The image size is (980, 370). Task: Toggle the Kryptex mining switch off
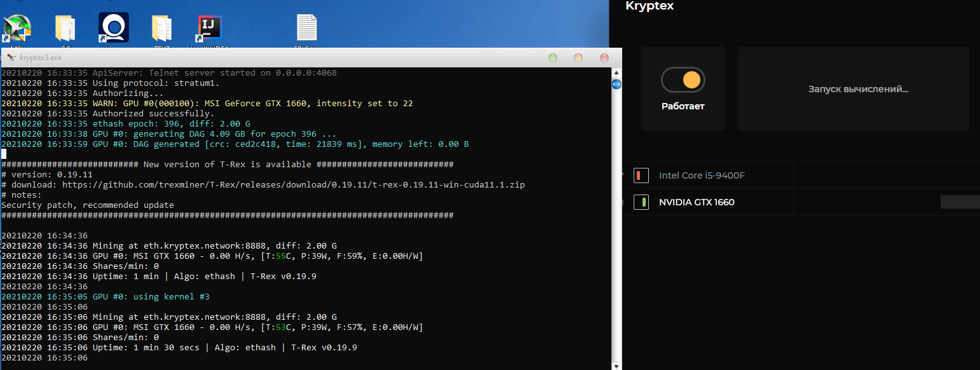[x=683, y=80]
